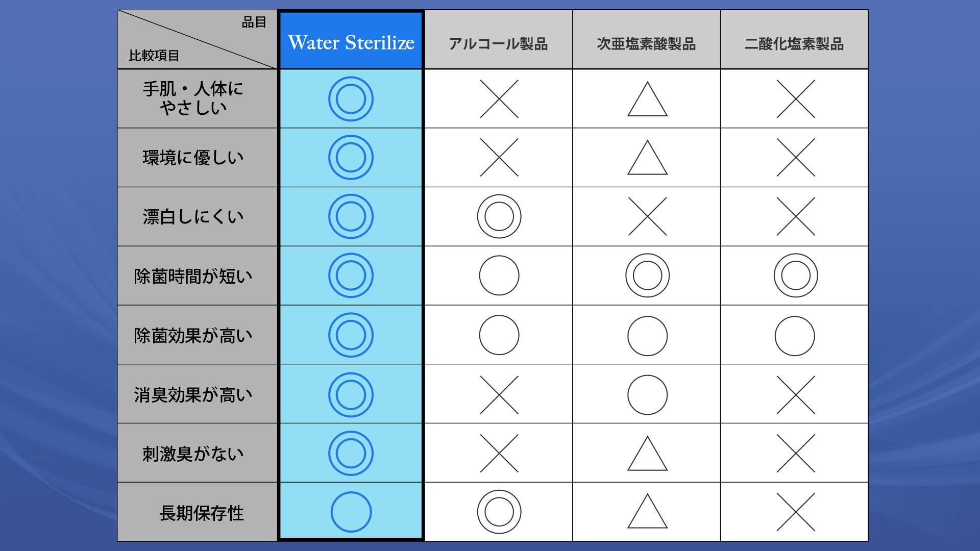Select the X for 二酸化塩素 in 長期保存性 row
The height and width of the screenshot is (551, 980).
coord(796,512)
